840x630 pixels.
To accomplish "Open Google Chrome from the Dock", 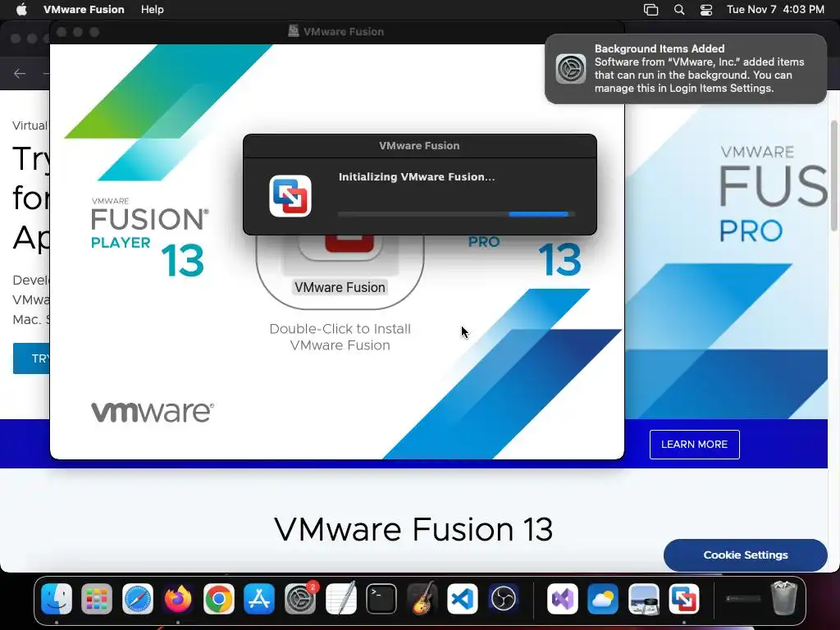I will click(218, 599).
